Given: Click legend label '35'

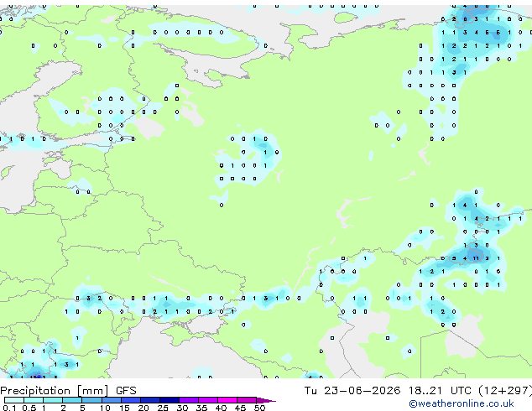Looking at the screenshot, I should click(201, 408).
